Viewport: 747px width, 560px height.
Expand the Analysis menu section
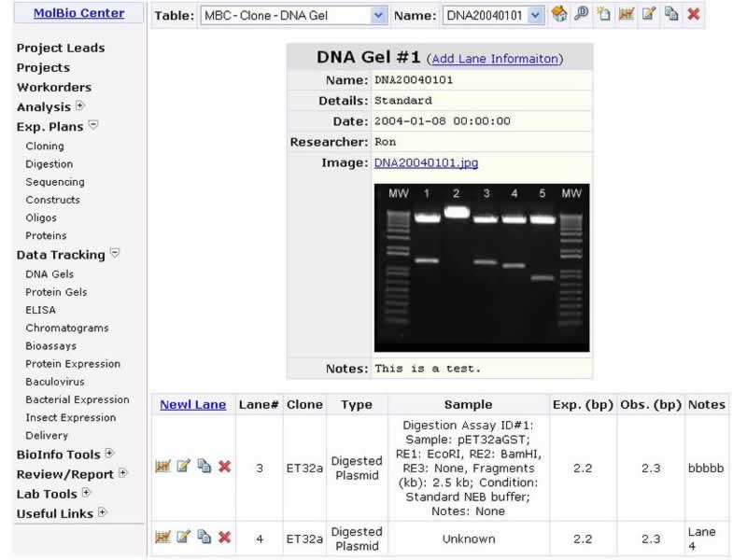point(79,105)
